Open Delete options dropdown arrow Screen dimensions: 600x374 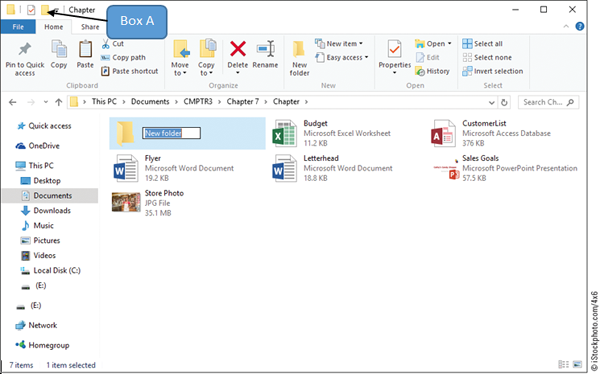click(238, 73)
